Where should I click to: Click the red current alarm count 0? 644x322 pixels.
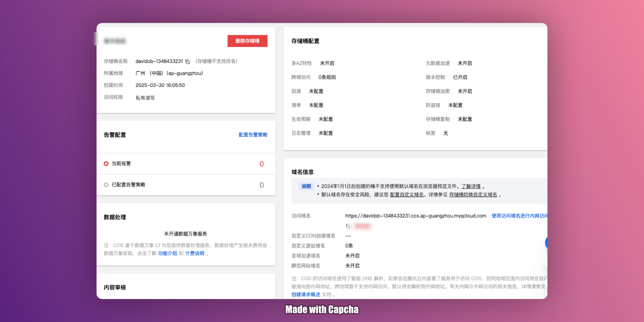(261, 164)
